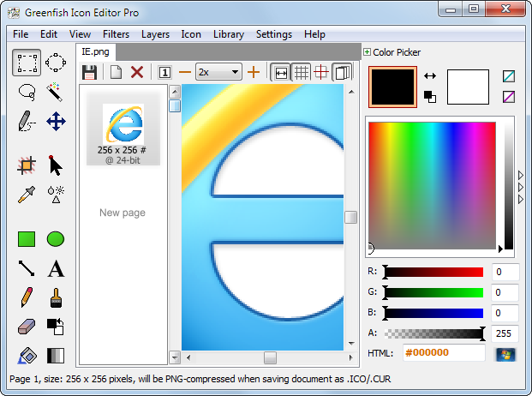
Task: Click the purple inverted color swatch
Action: coord(509,97)
